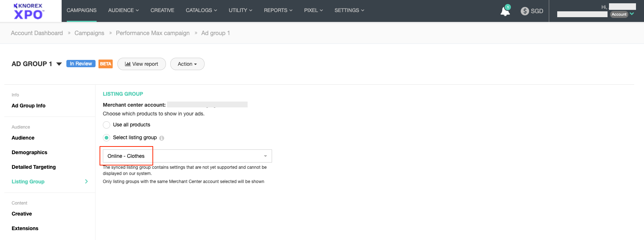Select the Use all products option
This screenshot has height=240, width=644.
point(106,125)
